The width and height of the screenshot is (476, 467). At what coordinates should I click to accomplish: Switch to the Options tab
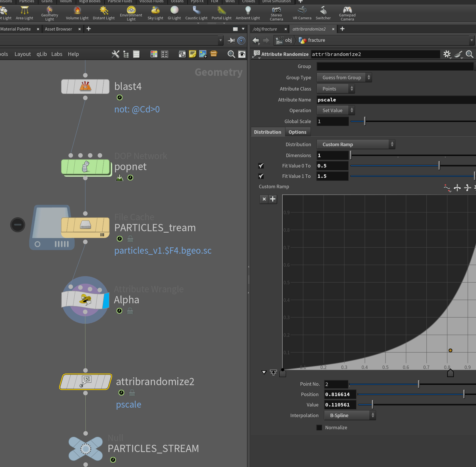pos(298,132)
